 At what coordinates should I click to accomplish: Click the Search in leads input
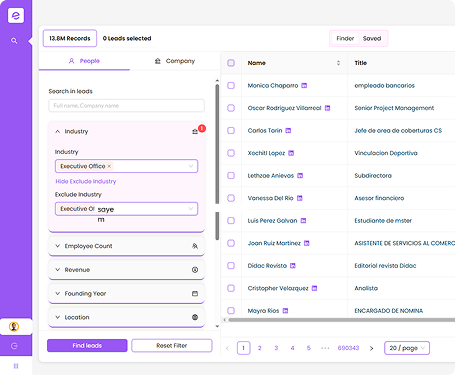coord(126,106)
